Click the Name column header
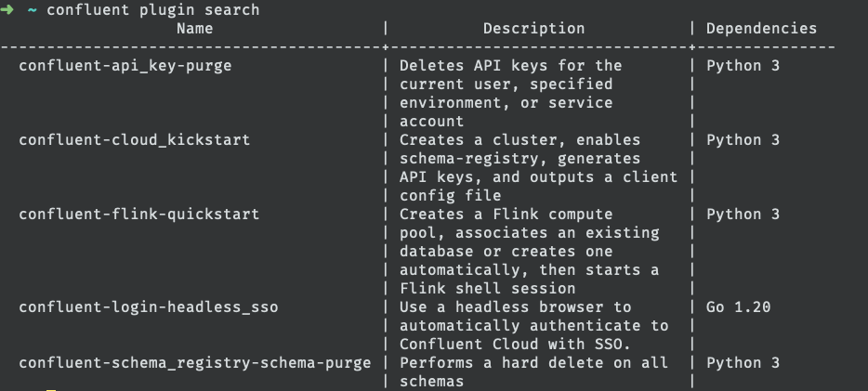The width and height of the screenshot is (868, 391). point(194,29)
